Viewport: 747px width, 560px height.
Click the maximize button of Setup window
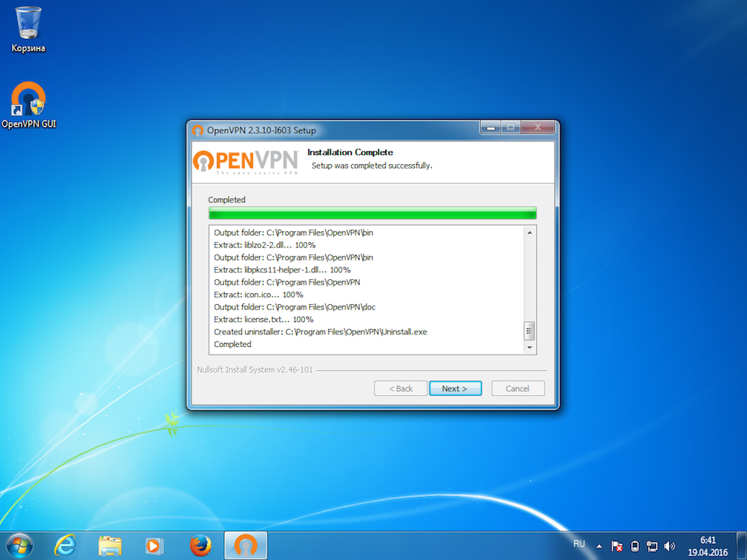(x=510, y=127)
